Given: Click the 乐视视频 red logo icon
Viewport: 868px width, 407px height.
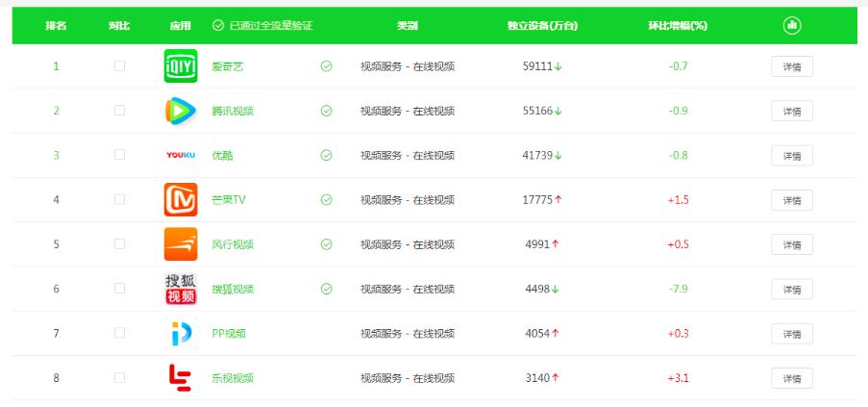Looking at the screenshot, I should pos(181,378).
